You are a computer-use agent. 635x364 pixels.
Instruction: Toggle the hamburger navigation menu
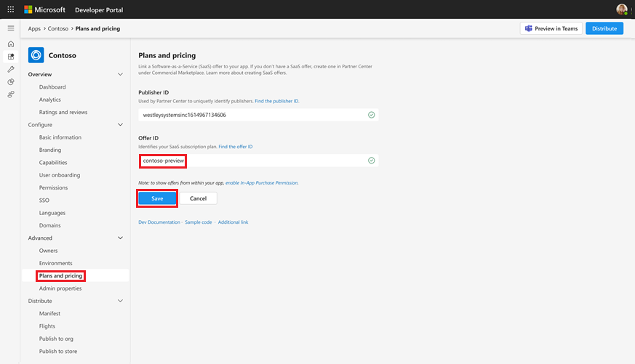pyautogui.click(x=11, y=28)
